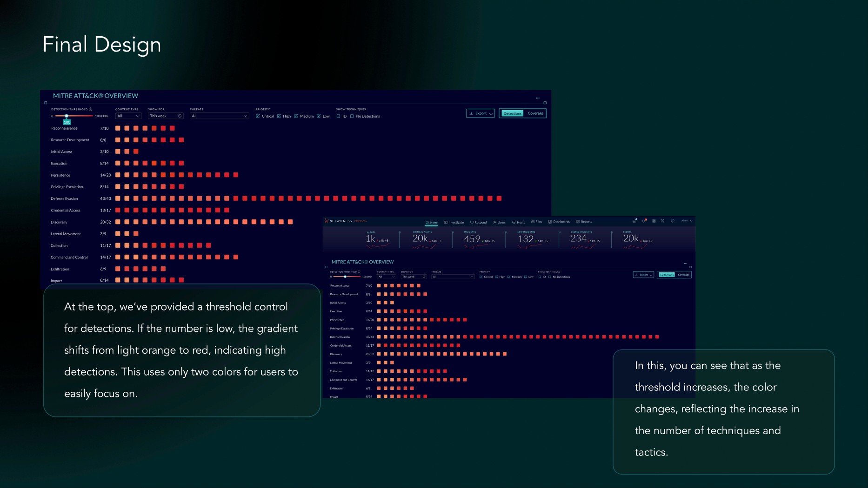This screenshot has width=868, height=488.
Task: Select Detections toggle in NetWitness dashboard
Action: [667, 275]
